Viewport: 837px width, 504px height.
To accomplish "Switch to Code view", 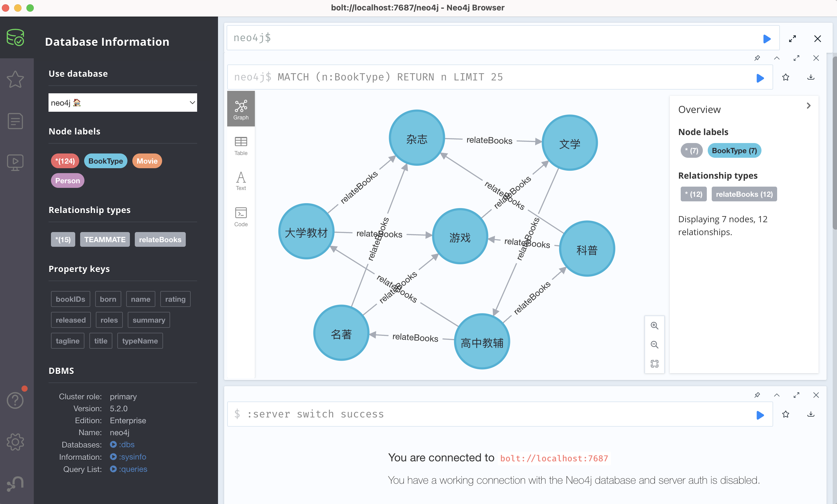I will click(x=241, y=217).
